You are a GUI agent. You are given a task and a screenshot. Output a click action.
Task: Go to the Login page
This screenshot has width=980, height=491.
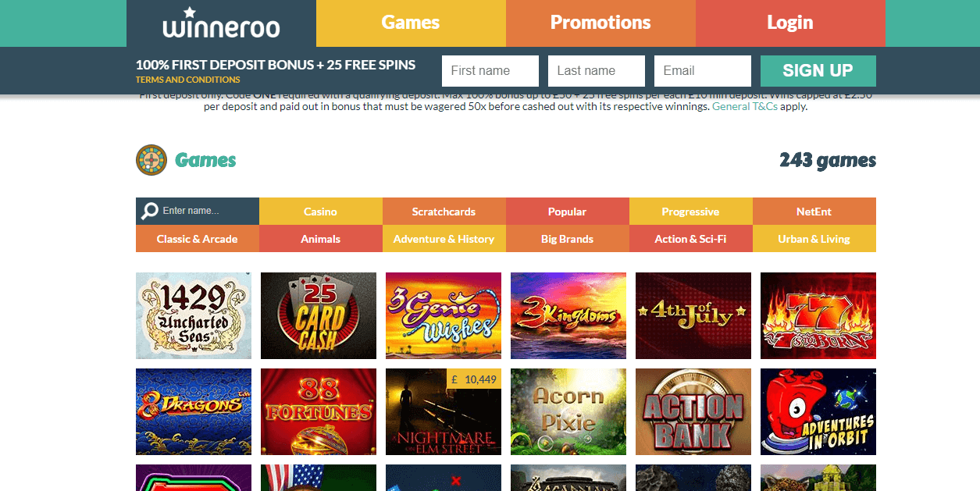pos(790,23)
